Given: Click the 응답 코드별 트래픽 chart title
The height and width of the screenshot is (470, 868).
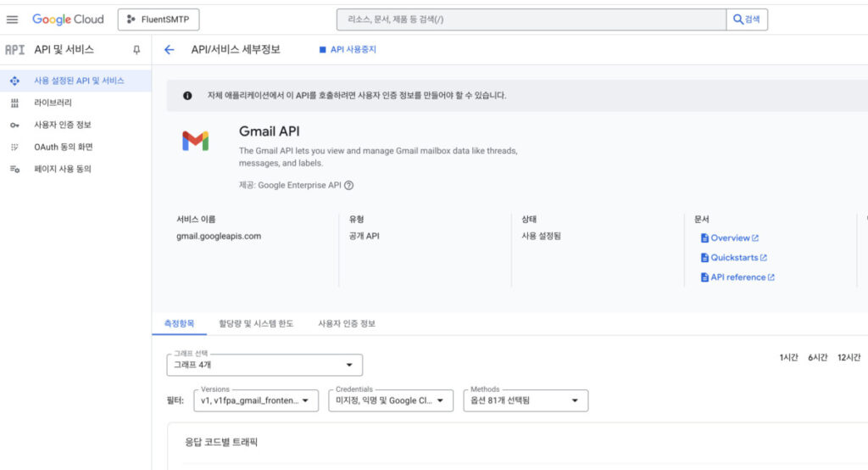Looking at the screenshot, I should coord(221,442).
